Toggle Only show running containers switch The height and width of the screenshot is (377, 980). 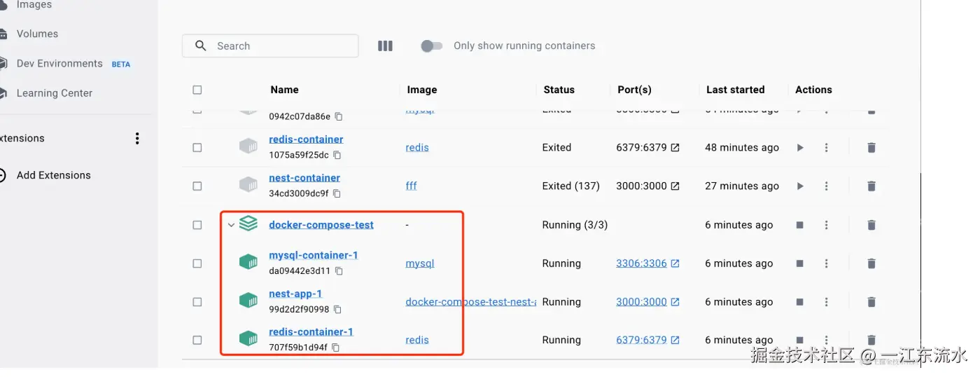pyautogui.click(x=431, y=46)
